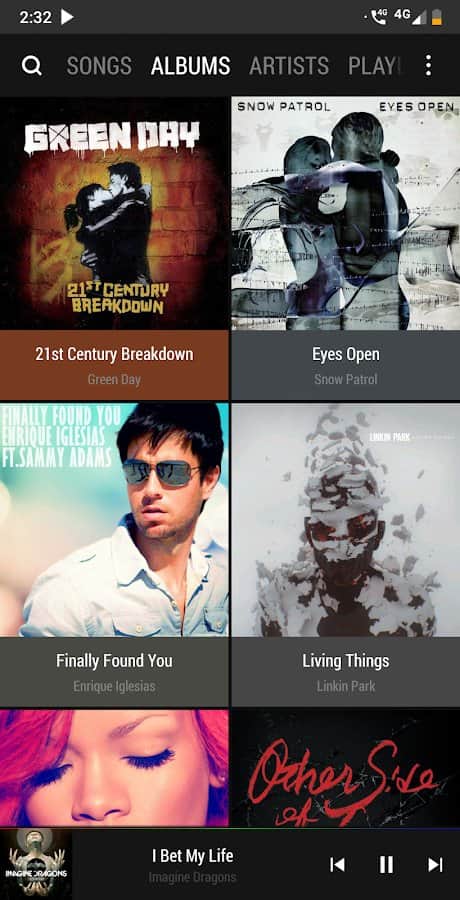Open the 21st Century Breakdown album cover
460x900 pixels.
[x=114, y=213]
